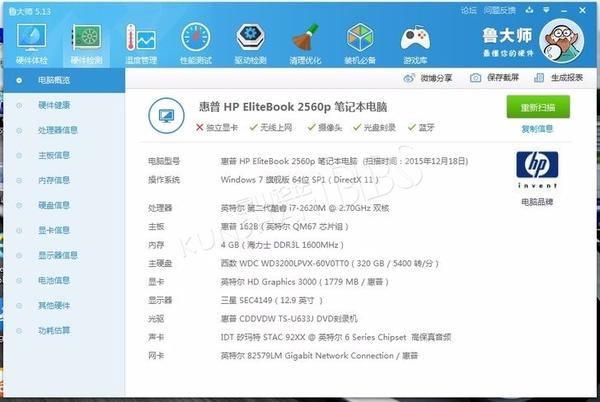Select 电脑概览 in the sidebar
The height and width of the screenshot is (402, 600).
[x=64, y=80]
